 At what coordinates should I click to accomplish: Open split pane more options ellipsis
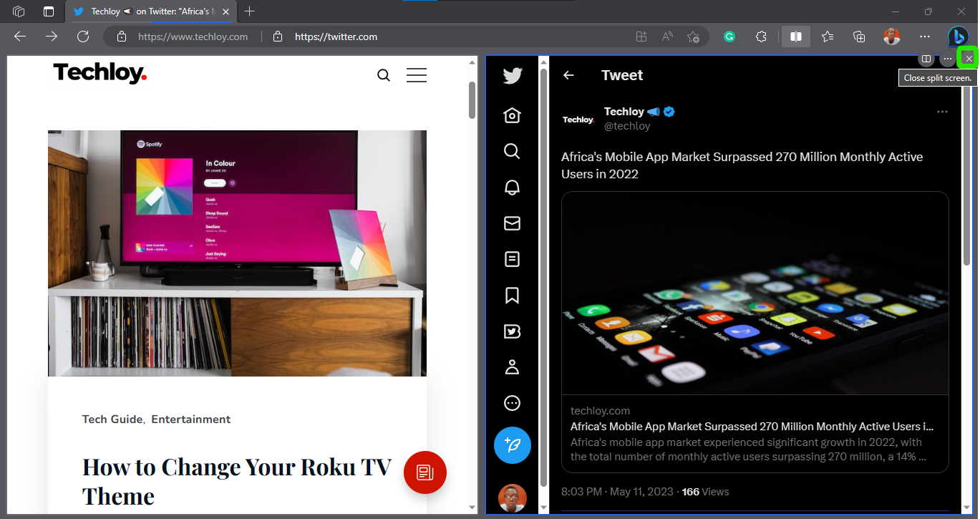(x=948, y=58)
